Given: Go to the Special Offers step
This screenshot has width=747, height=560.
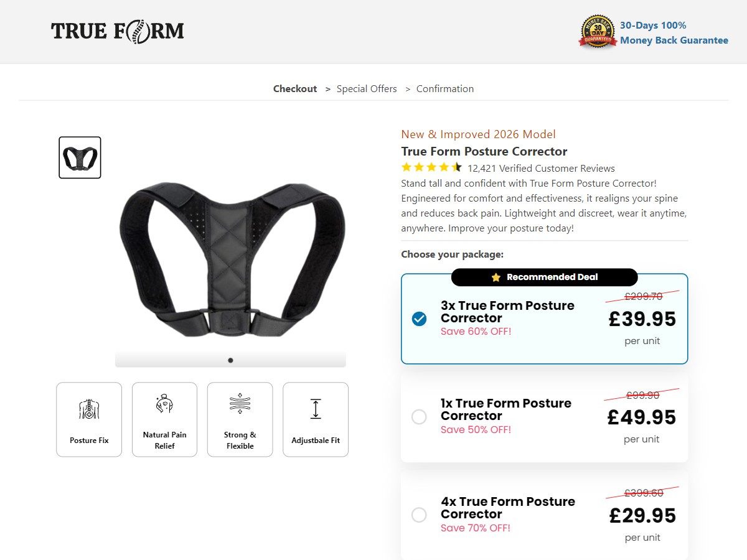Looking at the screenshot, I should click(367, 89).
